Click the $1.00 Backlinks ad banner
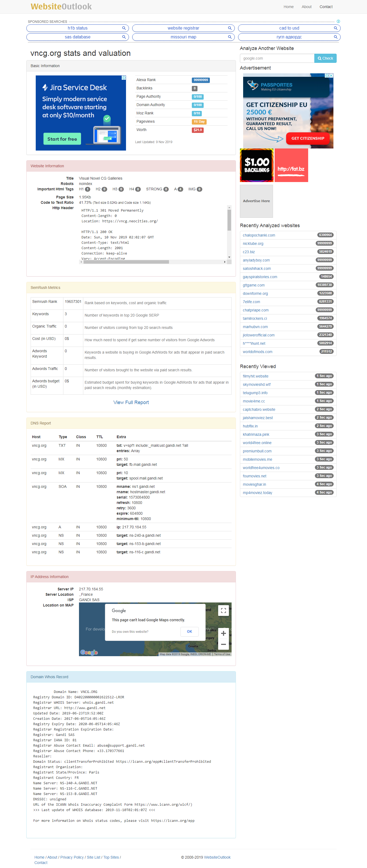This screenshot has height=868, width=367. click(257, 165)
